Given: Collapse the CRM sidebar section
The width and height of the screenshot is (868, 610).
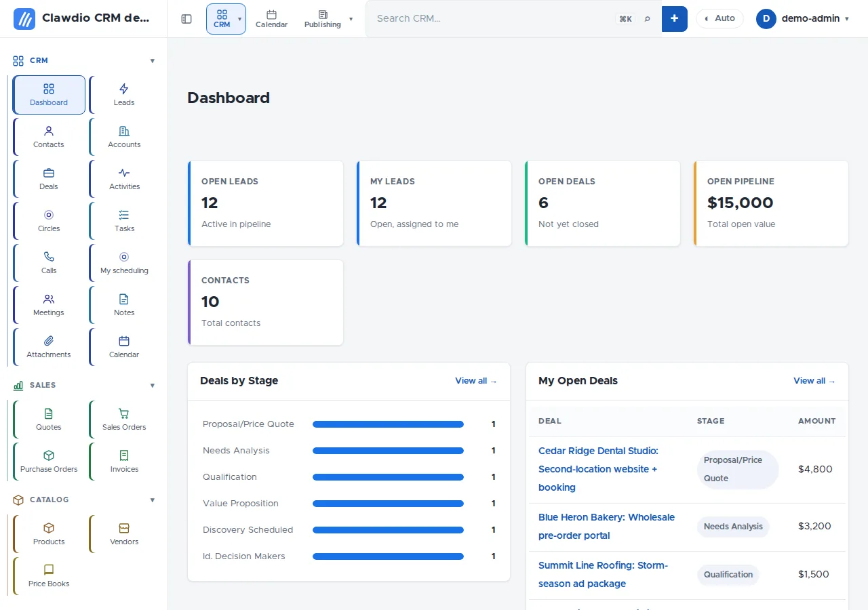Looking at the screenshot, I should (152, 61).
